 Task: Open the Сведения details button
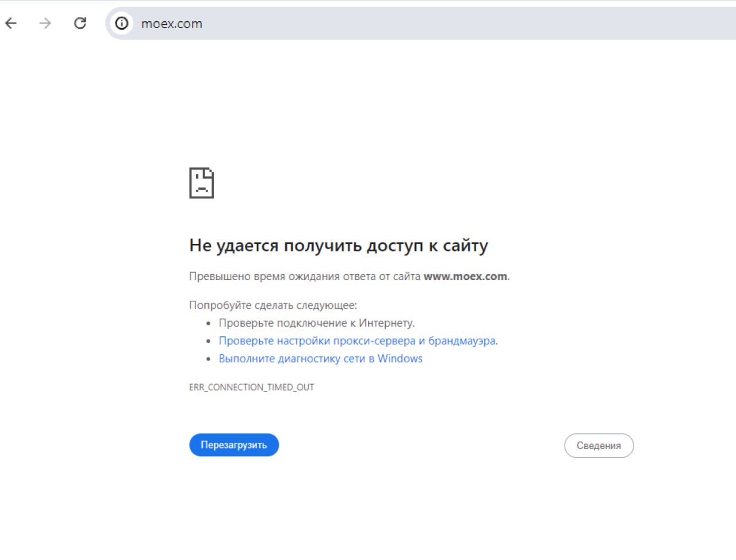(x=599, y=446)
